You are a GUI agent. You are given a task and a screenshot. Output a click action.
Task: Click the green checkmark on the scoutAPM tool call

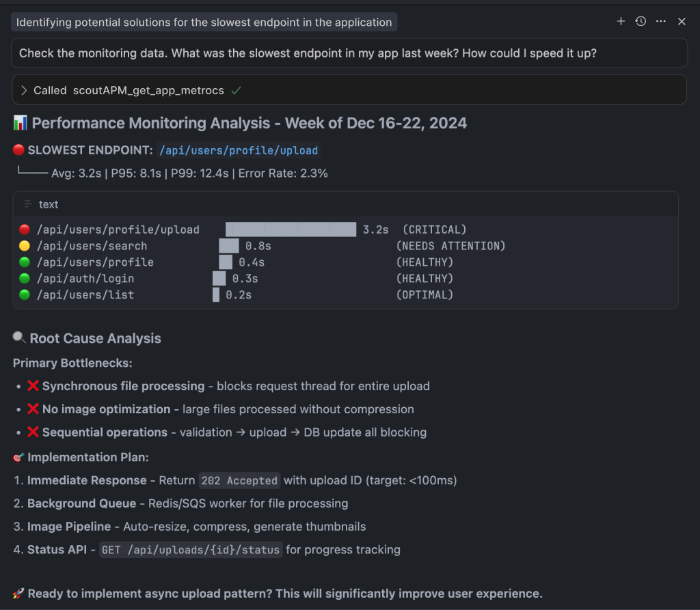[x=236, y=89]
